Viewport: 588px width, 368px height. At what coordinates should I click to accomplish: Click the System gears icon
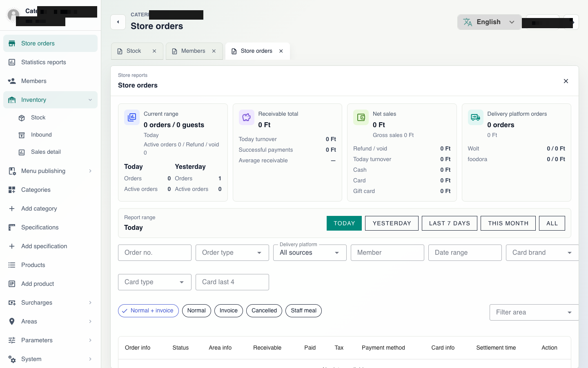click(12, 359)
